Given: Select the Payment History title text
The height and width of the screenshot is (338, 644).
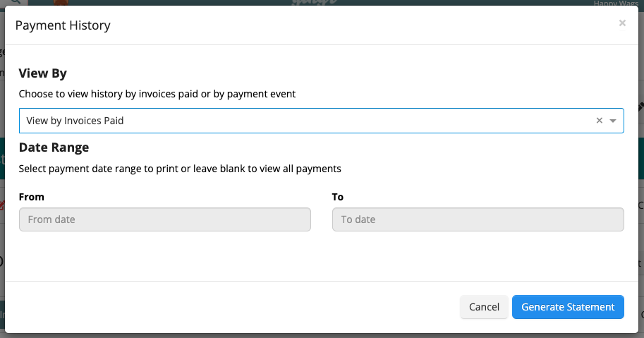Looking at the screenshot, I should [x=63, y=25].
